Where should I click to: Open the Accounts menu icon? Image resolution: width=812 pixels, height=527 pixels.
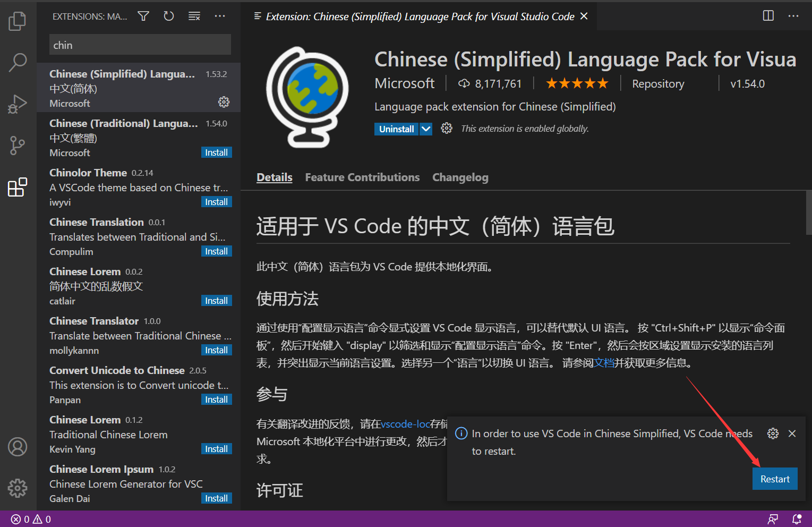(x=18, y=447)
